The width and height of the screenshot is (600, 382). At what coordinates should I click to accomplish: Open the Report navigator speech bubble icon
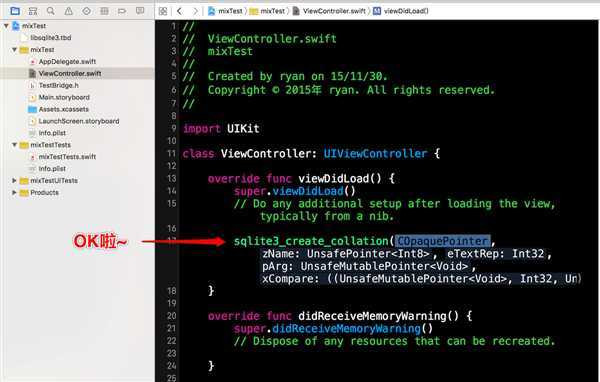coord(140,11)
